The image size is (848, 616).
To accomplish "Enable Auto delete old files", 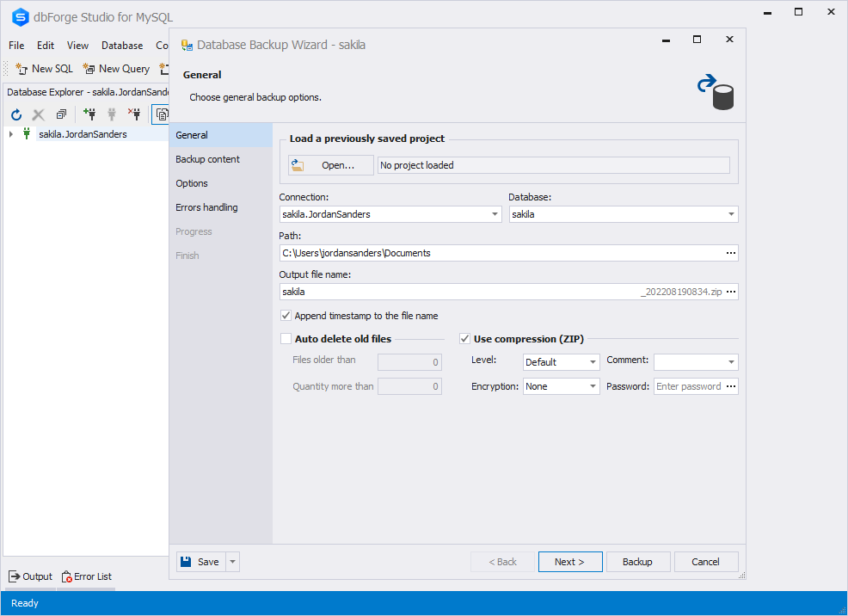I will [286, 339].
